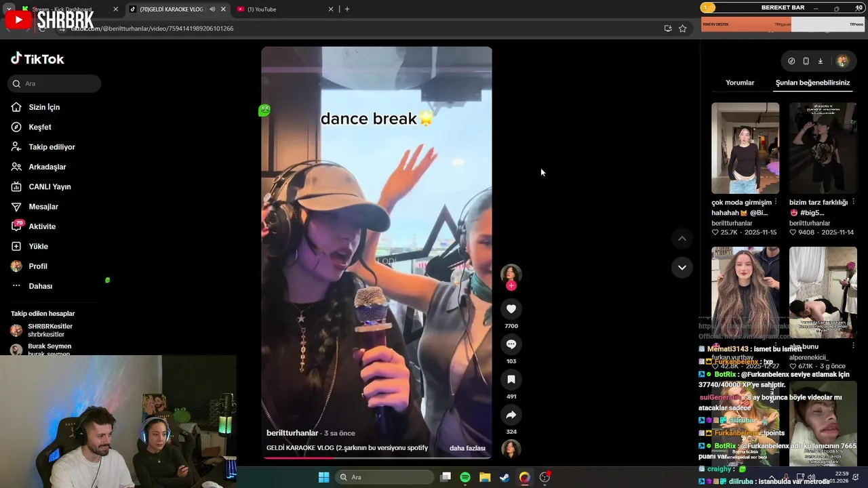Screen dimensions: 868x488
Task: Open Mesajlar inbox
Action: pyautogui.click(x=43, y=207)
